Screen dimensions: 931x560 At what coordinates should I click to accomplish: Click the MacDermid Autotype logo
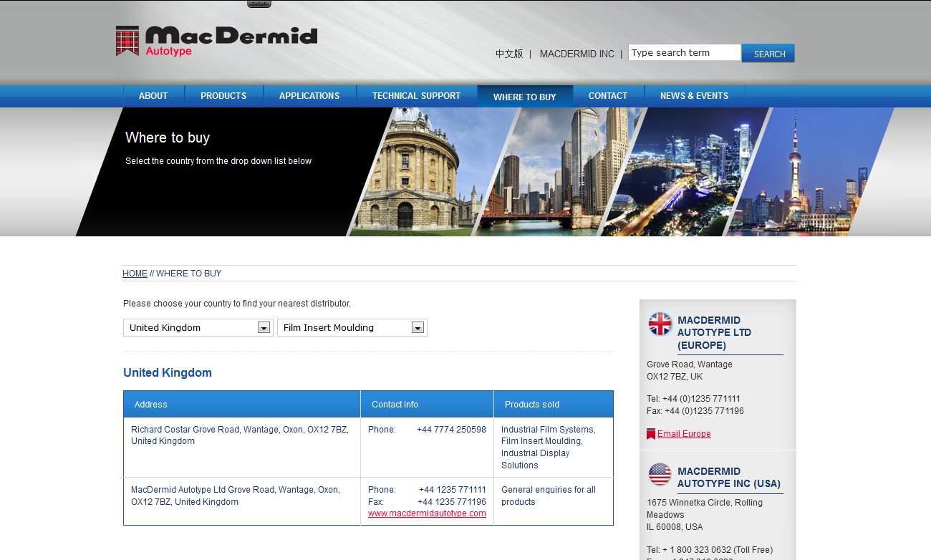tap(216, 41)
